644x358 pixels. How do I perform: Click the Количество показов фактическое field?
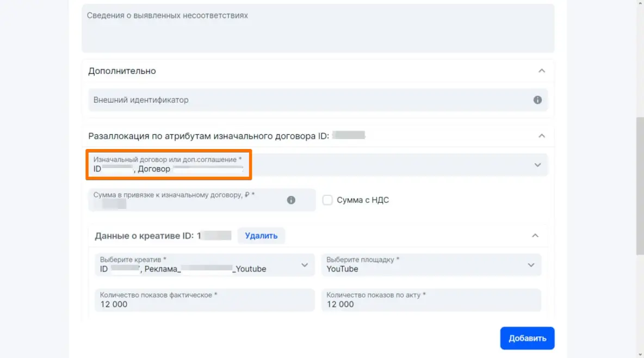point(205,300)
